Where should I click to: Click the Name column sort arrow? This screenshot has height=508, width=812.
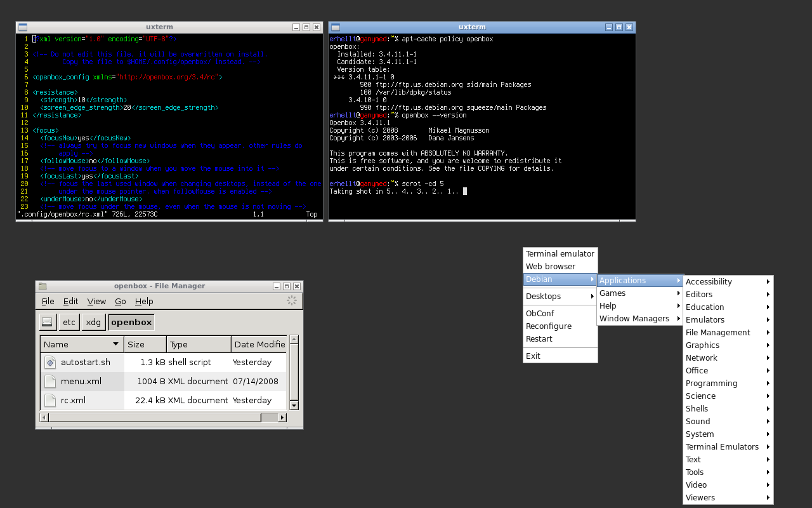(x=116, y=344)
